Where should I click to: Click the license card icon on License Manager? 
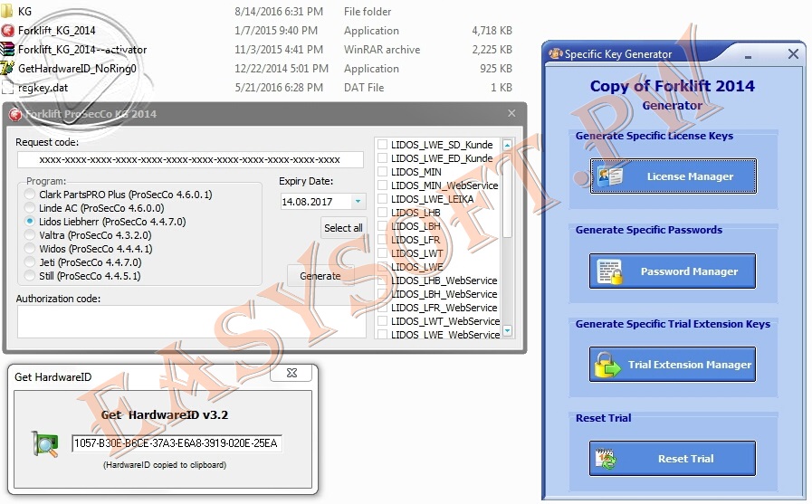point(610,176)
